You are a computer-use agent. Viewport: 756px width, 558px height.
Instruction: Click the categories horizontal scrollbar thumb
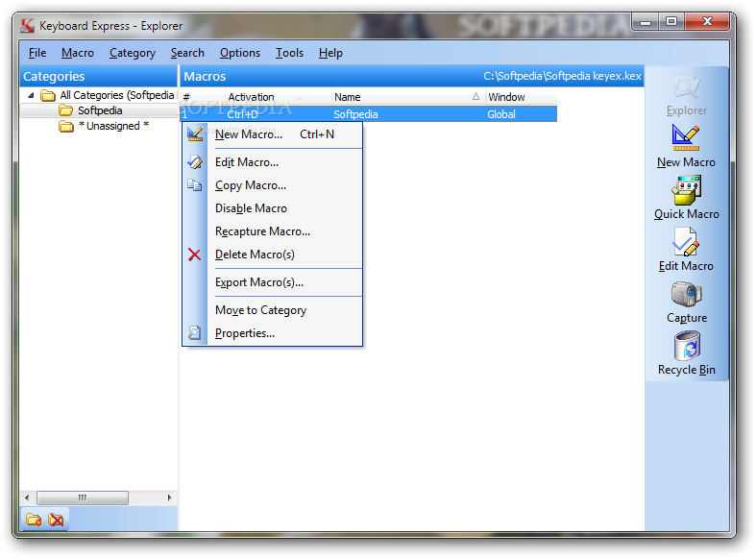click(x=83, y=497)
